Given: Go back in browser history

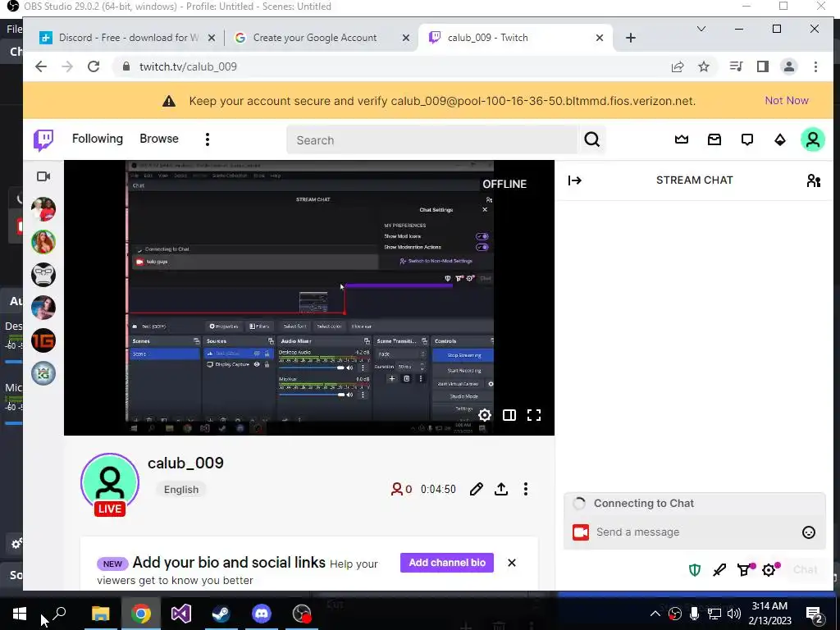Looking at the screenshot, I should (41, 66).
